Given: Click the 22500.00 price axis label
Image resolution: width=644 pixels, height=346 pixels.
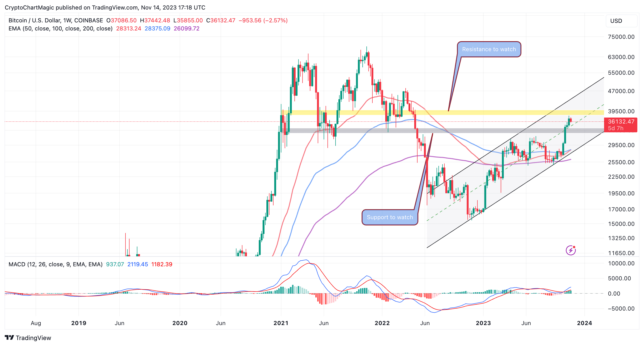Looking at the screenshot, I should (x=621, y=177).
